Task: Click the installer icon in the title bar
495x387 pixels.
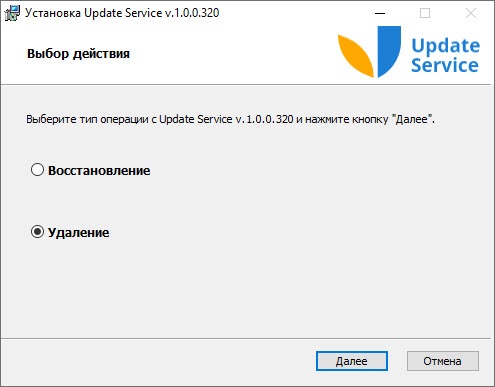Action: [12, 13]
